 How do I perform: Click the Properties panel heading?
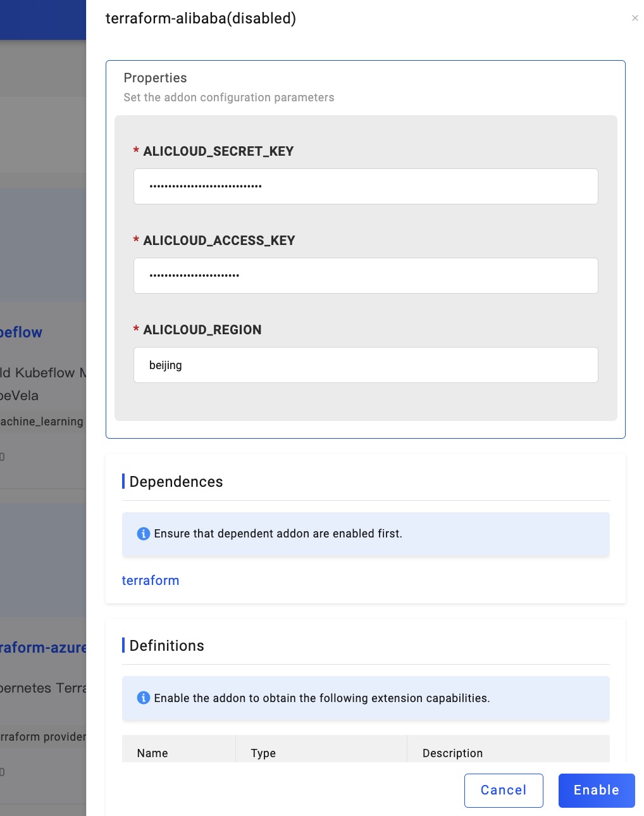click(155, 78)
